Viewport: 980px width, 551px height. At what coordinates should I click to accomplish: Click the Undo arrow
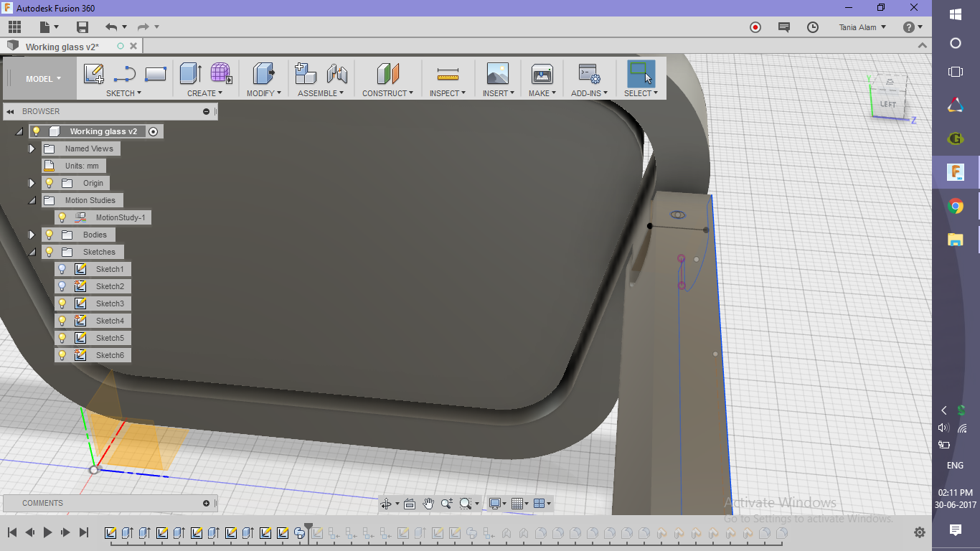pyautogui.click(x=111, y=27)
